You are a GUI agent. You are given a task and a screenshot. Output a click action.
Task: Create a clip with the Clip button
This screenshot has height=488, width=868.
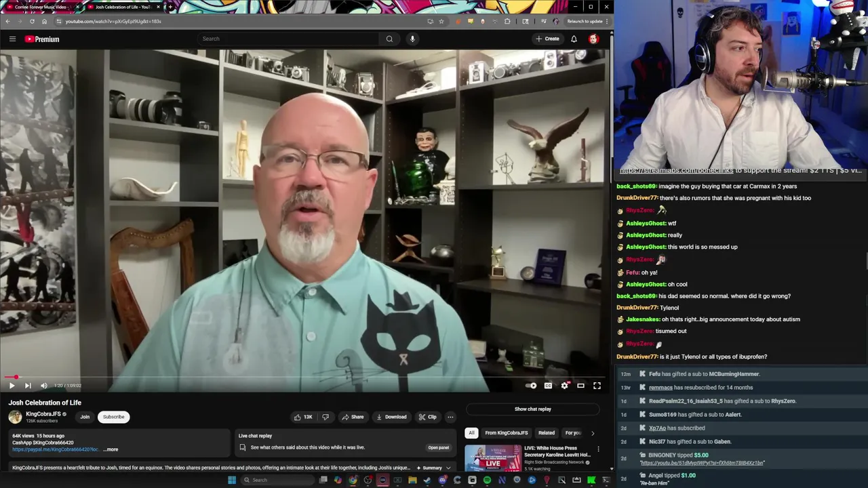427,417
